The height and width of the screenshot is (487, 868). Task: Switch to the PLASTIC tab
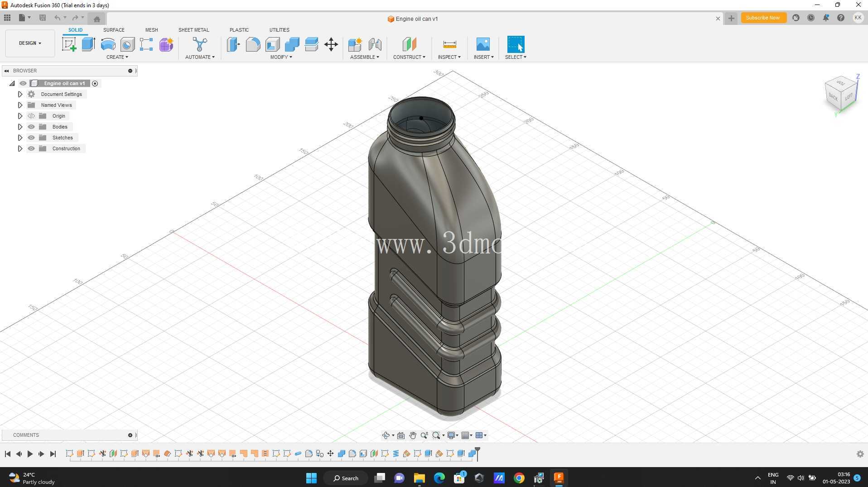pos(239,30)
